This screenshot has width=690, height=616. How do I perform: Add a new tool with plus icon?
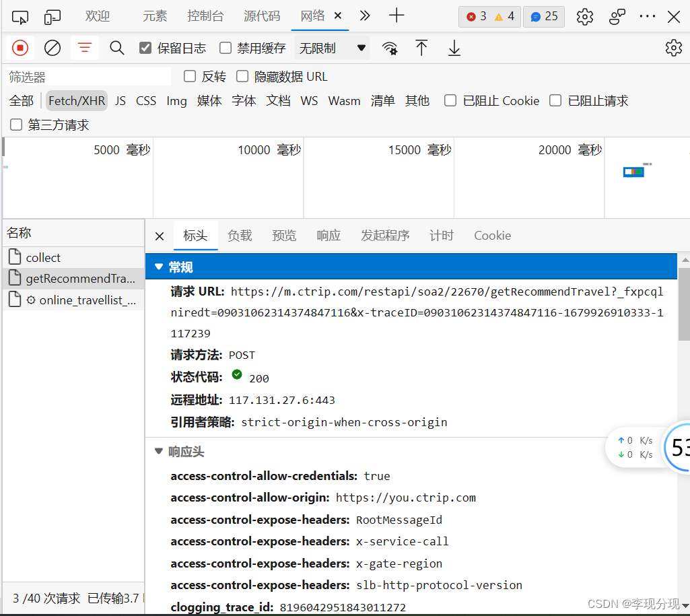(x=396, y=15)
